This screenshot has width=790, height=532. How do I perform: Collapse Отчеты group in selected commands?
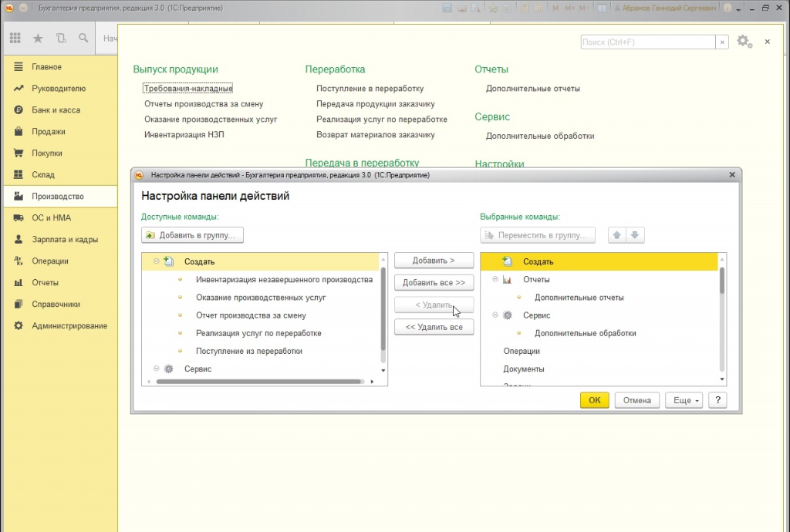coord(495,279)
